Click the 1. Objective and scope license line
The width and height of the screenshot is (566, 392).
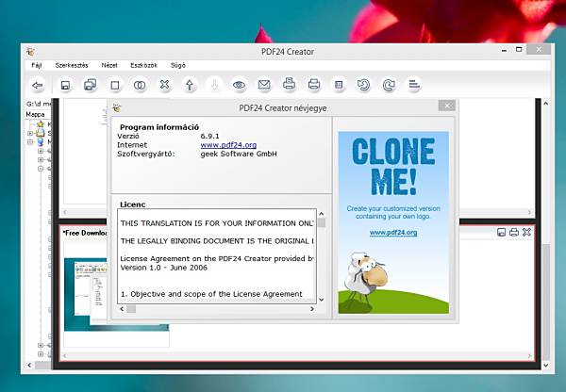tap(211, 294)
